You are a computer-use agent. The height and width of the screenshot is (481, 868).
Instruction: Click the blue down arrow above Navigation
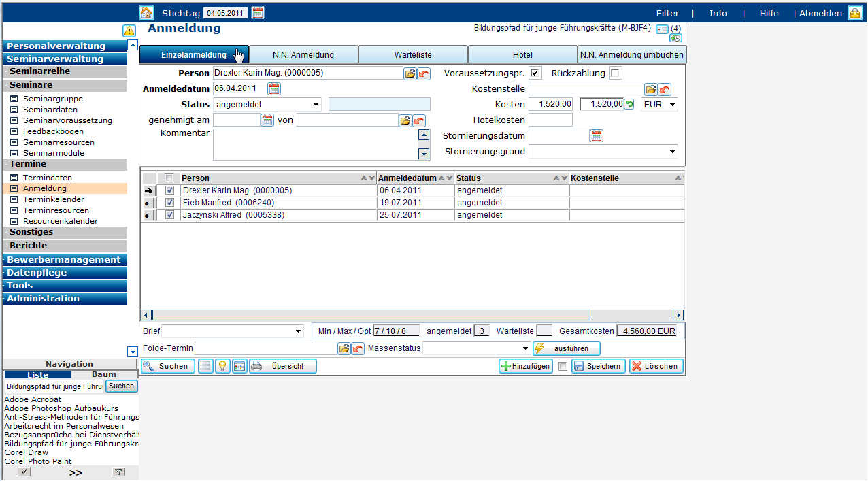click(133, 352)
